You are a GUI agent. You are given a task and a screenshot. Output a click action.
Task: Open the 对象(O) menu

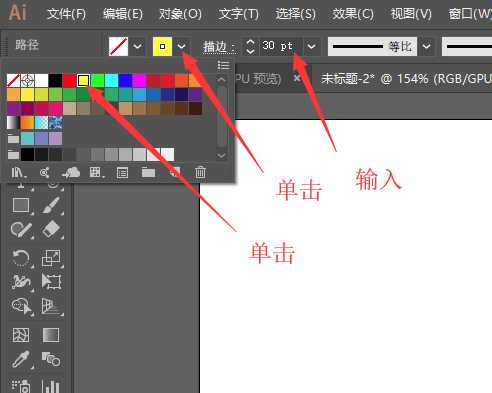pos(180,14)
